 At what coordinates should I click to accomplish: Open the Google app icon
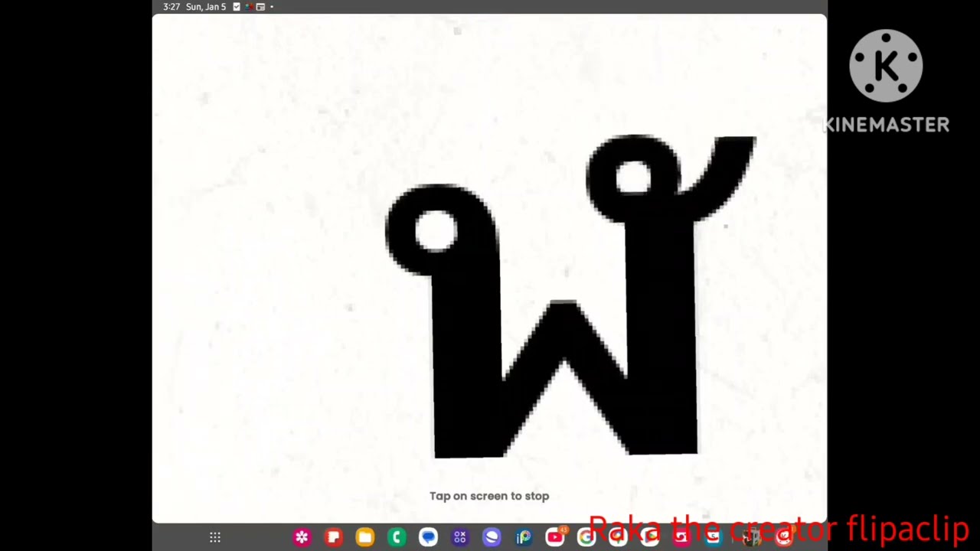click(x=586, y=537)
